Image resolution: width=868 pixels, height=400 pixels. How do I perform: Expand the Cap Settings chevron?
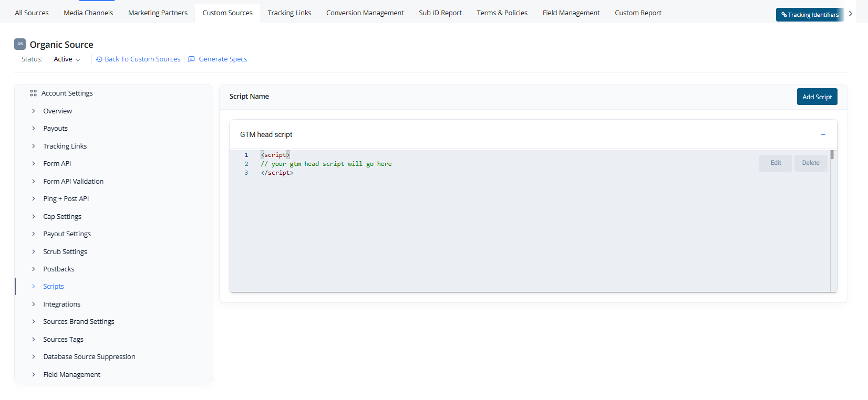point(34,216)
